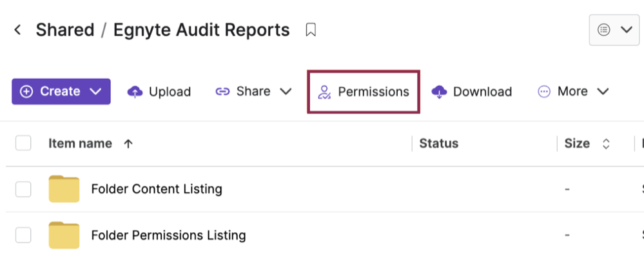Check the Folder Permissions Listing checkbox

pos(23,235)
